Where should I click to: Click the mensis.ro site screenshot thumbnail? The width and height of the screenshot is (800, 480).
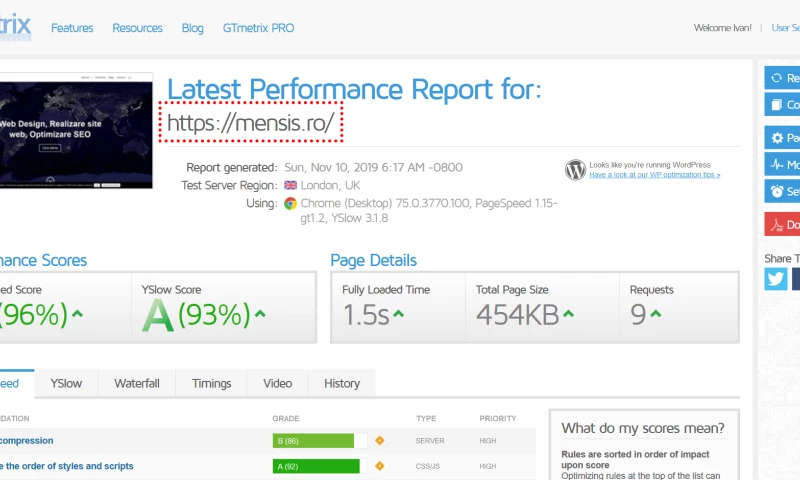[x=76, y=130]
